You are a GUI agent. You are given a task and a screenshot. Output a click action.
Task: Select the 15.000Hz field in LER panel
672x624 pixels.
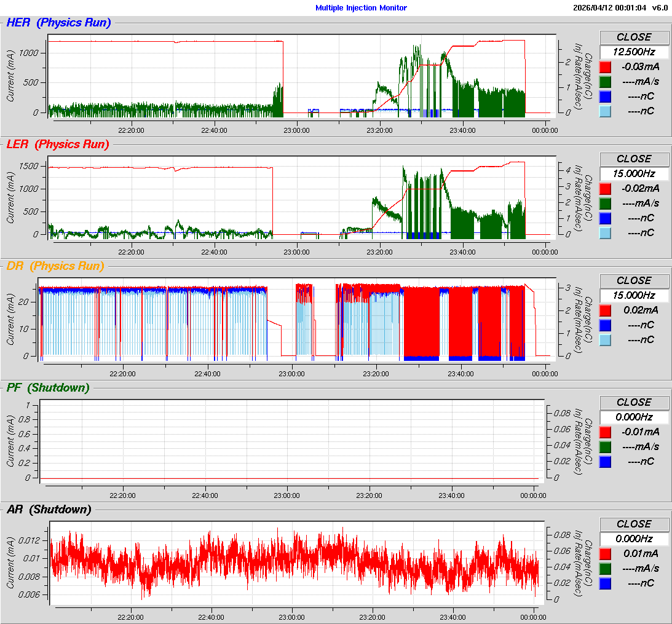coord(634,174)
